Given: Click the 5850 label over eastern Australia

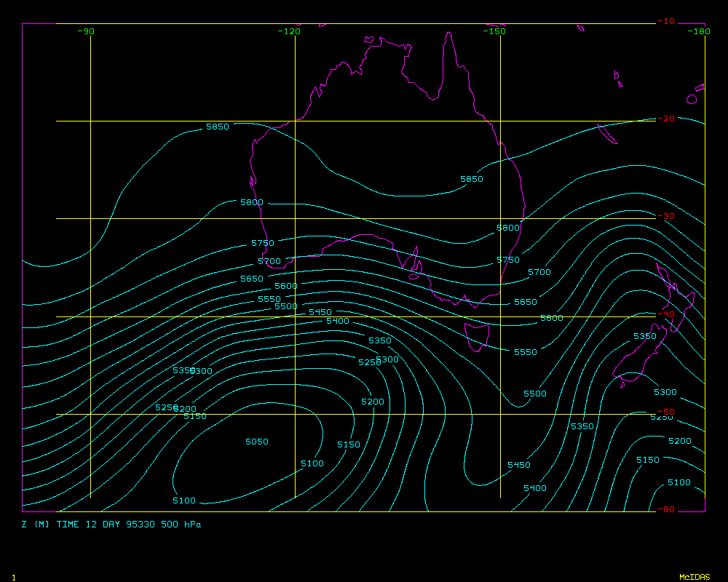Looking at the screenshot, I should (x=471, y=179).
